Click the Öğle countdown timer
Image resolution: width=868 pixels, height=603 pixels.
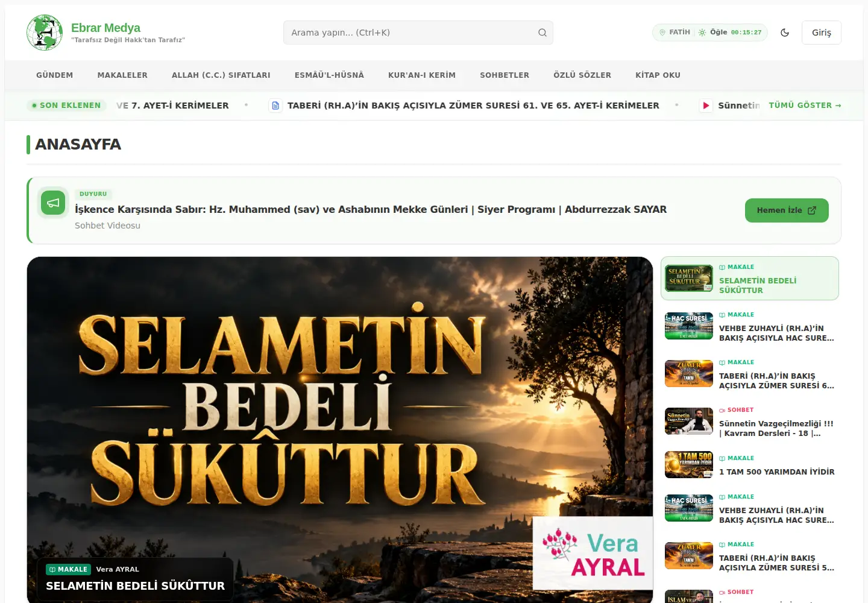[746, 33]
